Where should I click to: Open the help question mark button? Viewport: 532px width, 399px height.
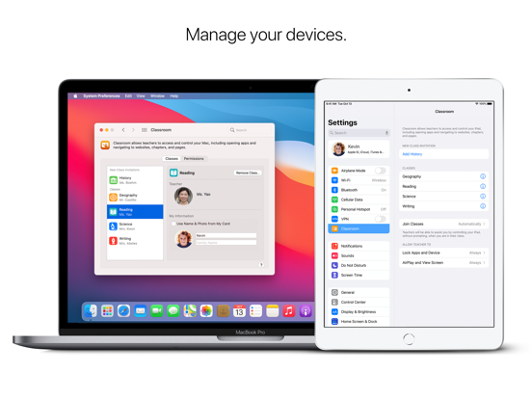(x=261, y=265)
